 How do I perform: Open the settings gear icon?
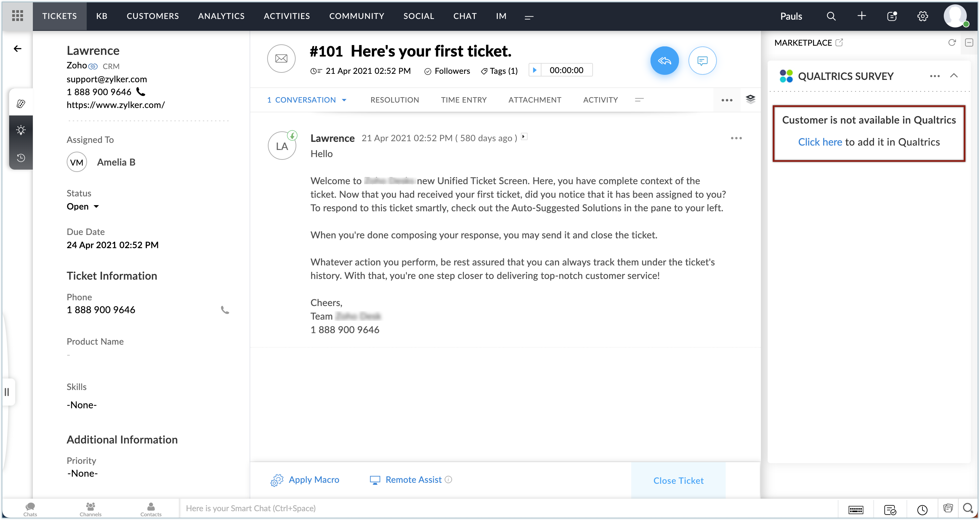coord(922,16)
